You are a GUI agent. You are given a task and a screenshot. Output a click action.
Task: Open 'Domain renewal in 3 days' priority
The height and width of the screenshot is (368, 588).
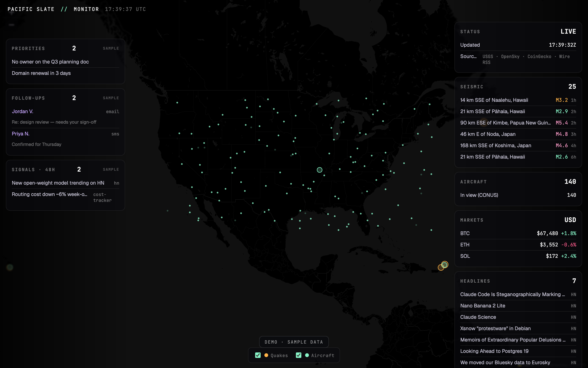pos(65,73)
